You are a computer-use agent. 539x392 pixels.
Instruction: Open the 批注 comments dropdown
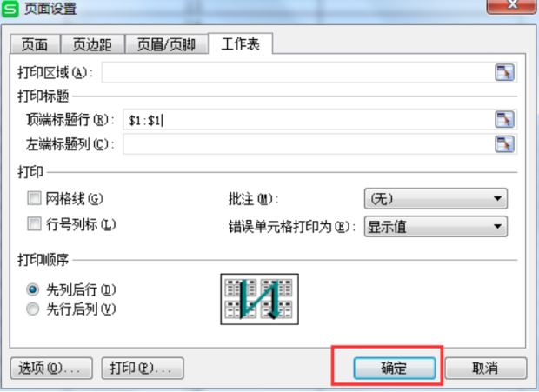pyautogui.click(x=436, y=198)
